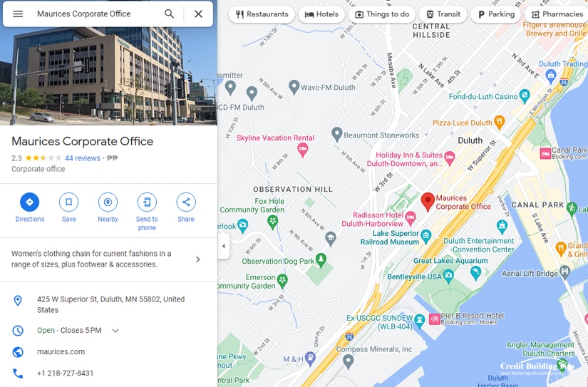Screen dimensions: 588x387
Task: Select the Transit filter chip
Action: coord(443,14)
